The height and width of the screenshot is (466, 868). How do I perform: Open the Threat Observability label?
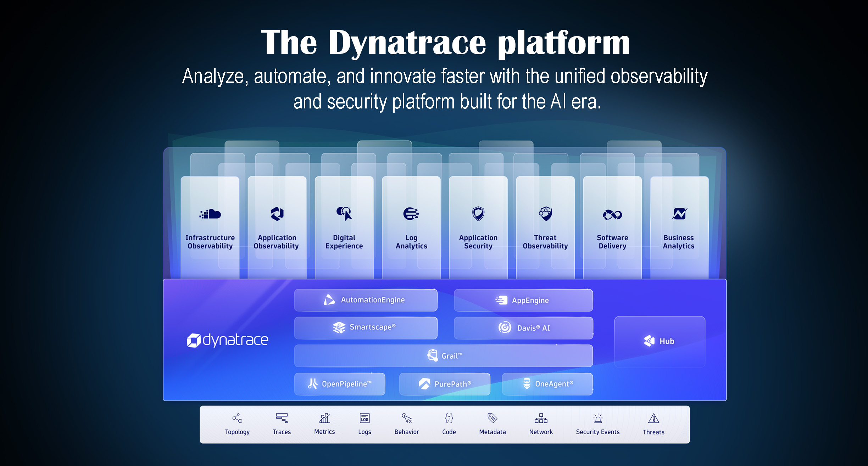pyautogui.click(x=545, y=242)
